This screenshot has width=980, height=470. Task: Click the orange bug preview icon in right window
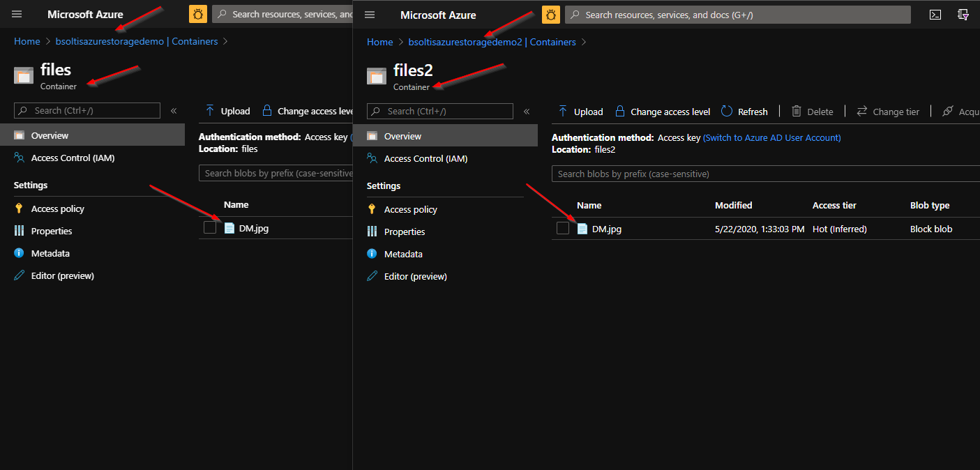(551, 15)
